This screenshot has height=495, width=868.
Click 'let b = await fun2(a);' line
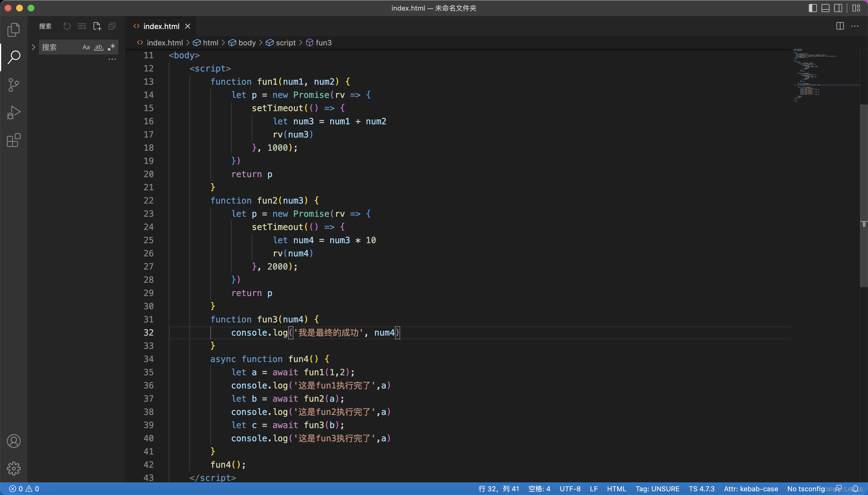(x=288, y=399)
